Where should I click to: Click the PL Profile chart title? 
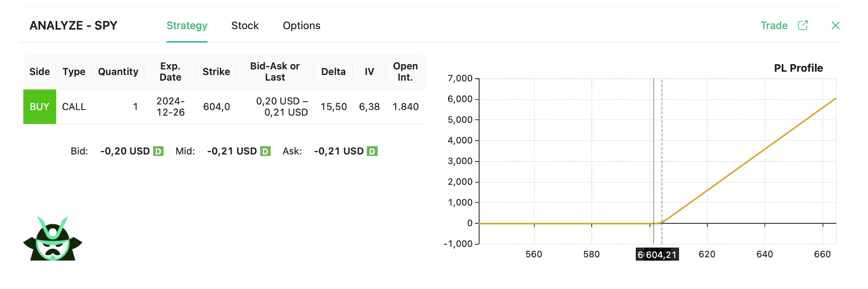pyautogui.click(x=798, y=68)
